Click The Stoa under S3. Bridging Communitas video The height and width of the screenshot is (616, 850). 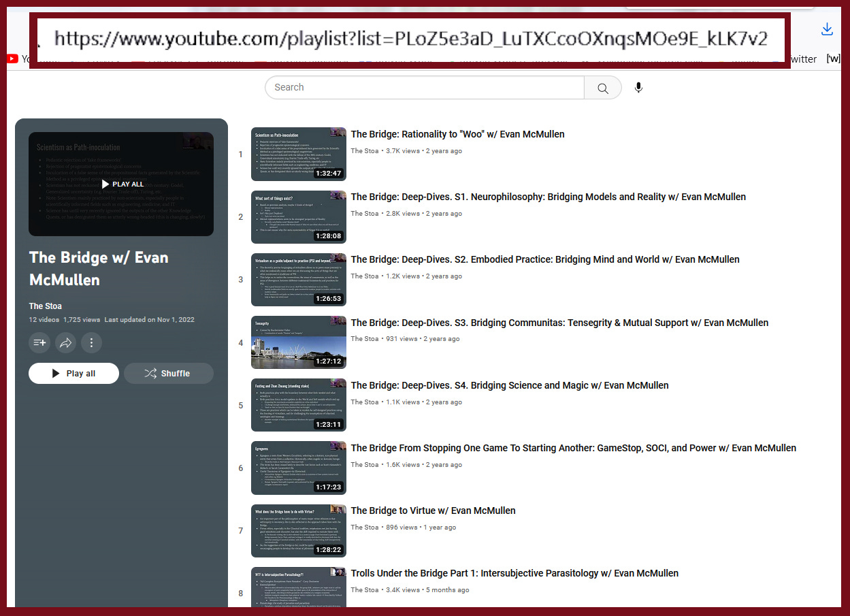tap(365, 339)
